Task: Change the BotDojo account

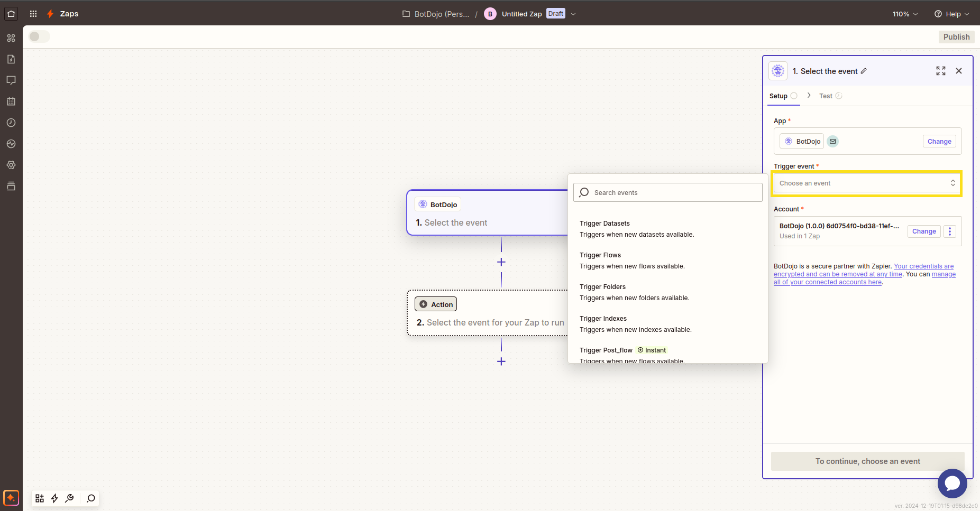Action: tap(924, 231)
